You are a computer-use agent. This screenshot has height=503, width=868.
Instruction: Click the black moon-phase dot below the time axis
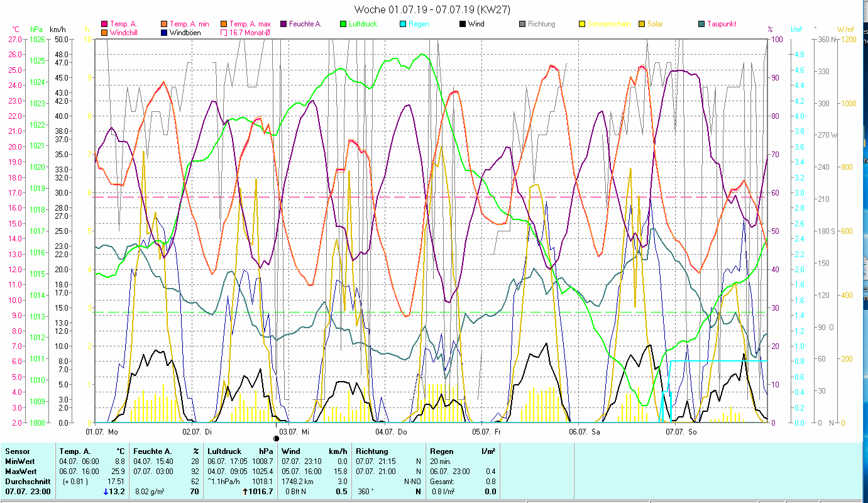point(277,438)
